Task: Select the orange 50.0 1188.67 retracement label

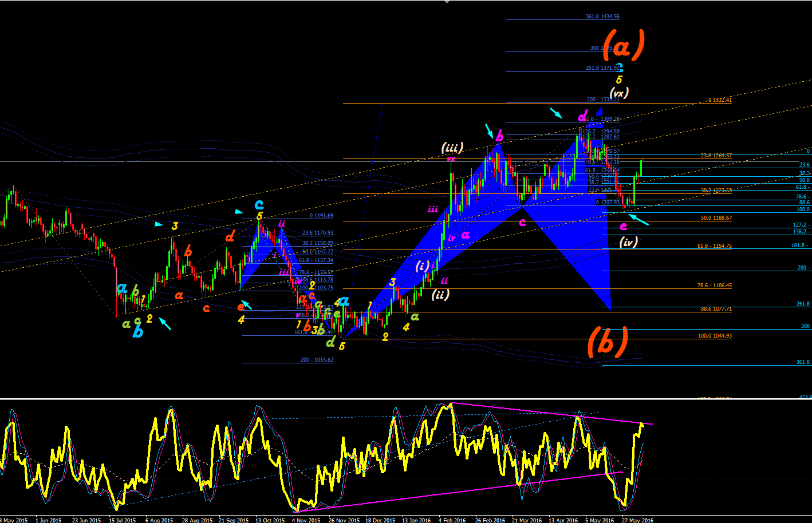Action: point(716,218)
